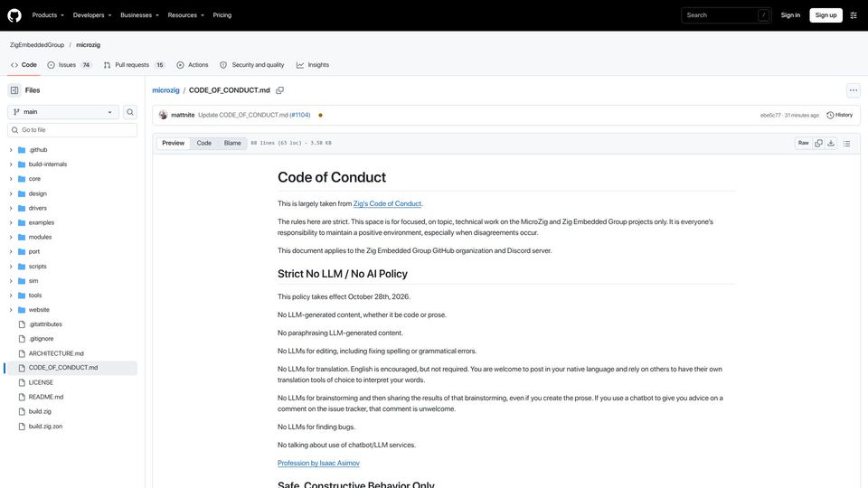
Task: Click the Sign up button
Action: 826,15
